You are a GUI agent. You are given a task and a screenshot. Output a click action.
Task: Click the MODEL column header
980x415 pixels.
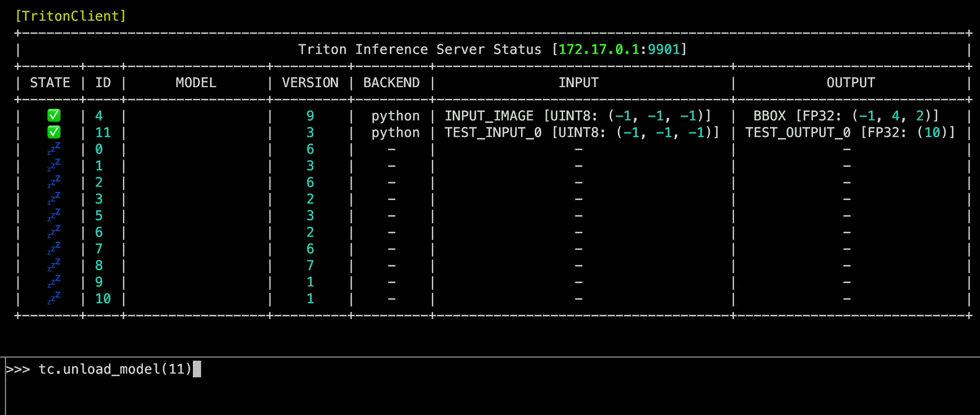coord(196,83)
